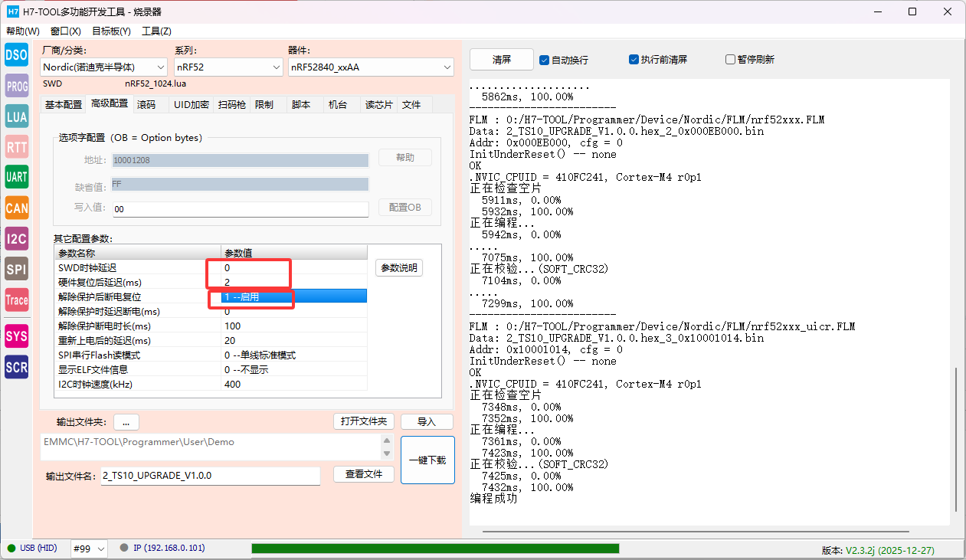
Task: Select the CAN bus tool
Action: [x=17, y=208]
